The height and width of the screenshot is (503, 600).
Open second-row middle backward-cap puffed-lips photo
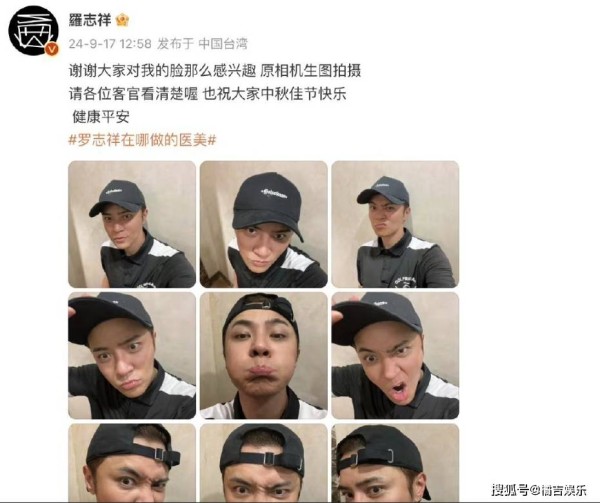click(x=264, y=356)
